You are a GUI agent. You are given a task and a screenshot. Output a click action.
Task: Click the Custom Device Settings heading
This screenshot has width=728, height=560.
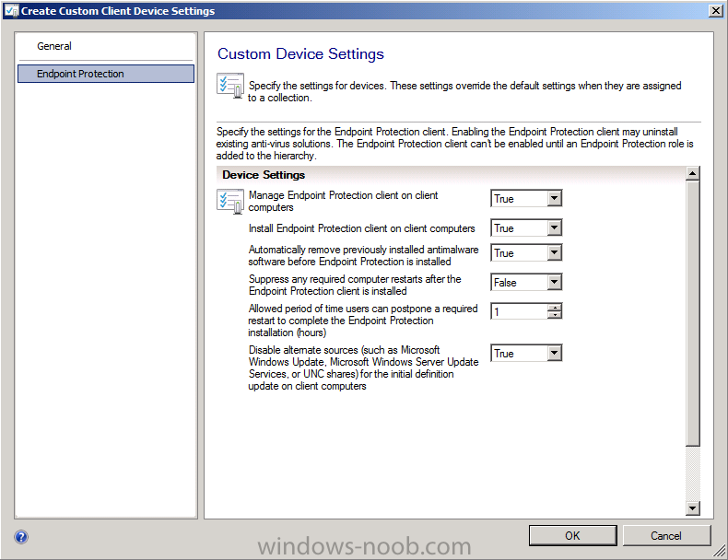[300, 53]
